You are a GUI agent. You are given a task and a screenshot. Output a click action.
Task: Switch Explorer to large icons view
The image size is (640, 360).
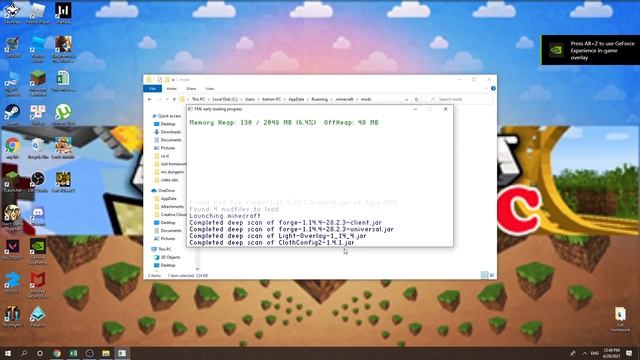click(x=492, y=275)
